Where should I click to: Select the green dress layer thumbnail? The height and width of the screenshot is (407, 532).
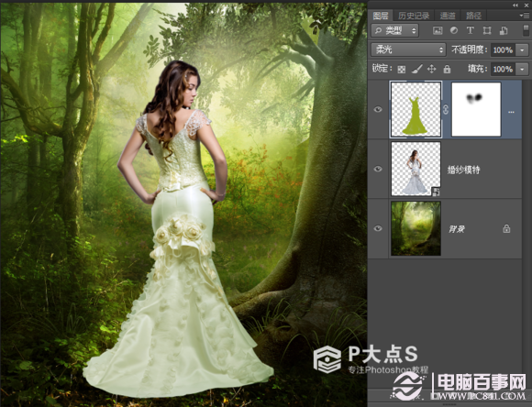click(x=416, y=109)
